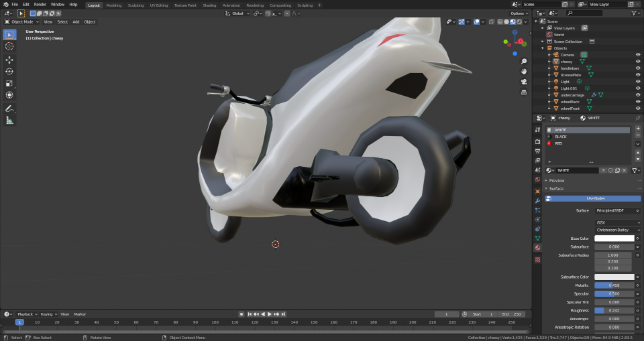Open the Object Data mesh tab
This screenshot has height=341, width=644.
coord(537,238)
